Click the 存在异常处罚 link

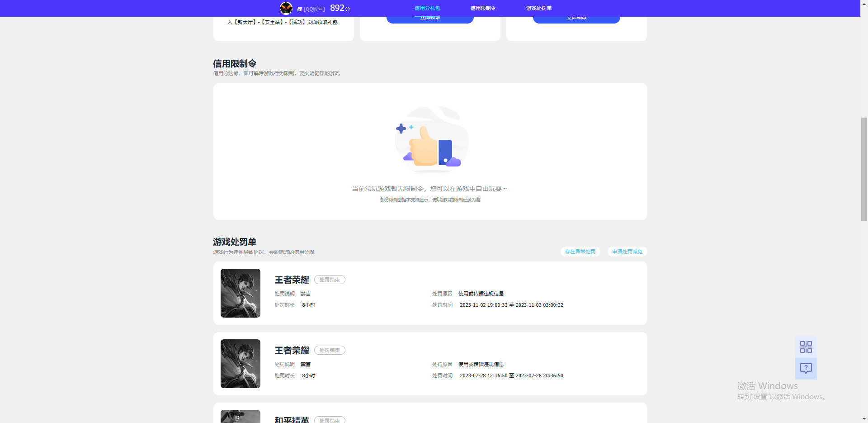click(580, 252)
